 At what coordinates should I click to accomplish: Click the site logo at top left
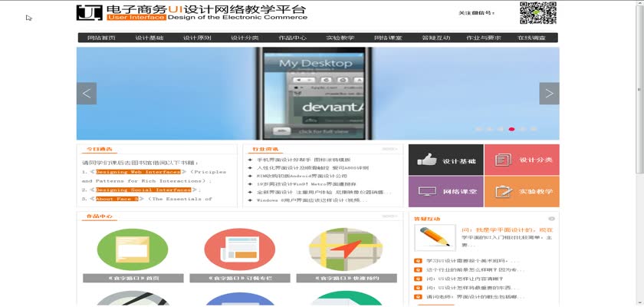(89, 12)
